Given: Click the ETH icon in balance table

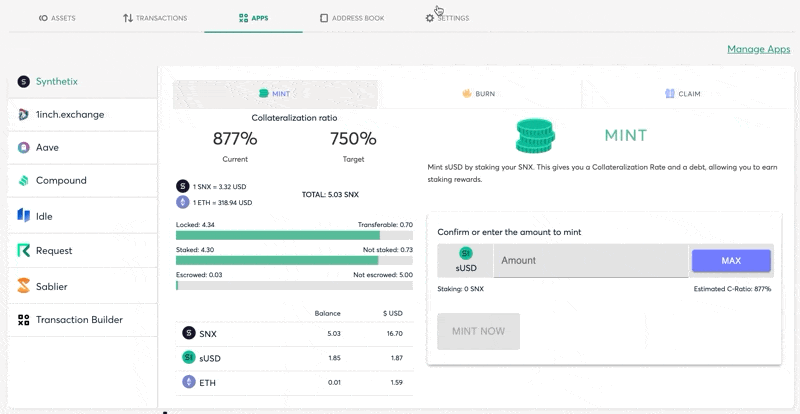Looking at the screenshot, I should [189, 382].
